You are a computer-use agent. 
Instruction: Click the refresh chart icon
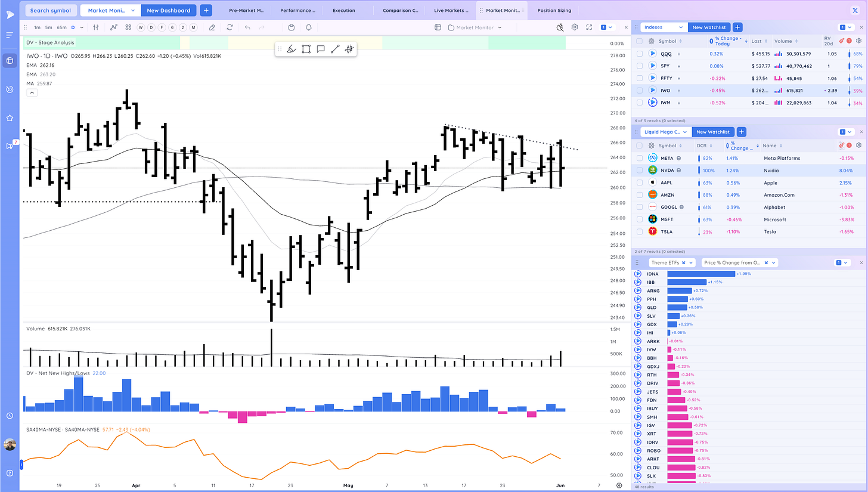(x=230, y=27)
